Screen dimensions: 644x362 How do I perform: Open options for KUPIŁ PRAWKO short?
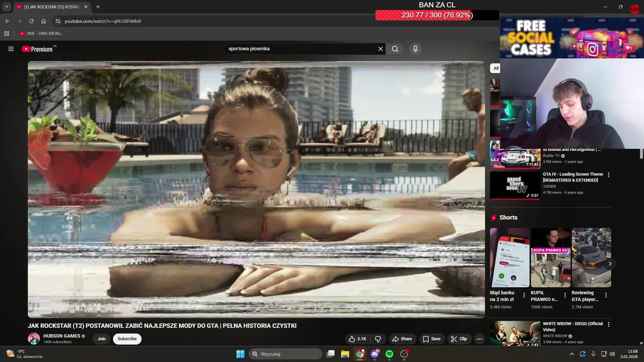point(565,295)
